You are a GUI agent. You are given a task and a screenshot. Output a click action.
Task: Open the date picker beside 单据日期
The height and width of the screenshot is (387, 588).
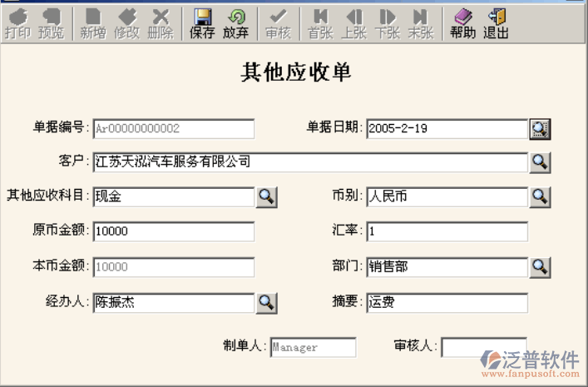[x=541, y=128]
